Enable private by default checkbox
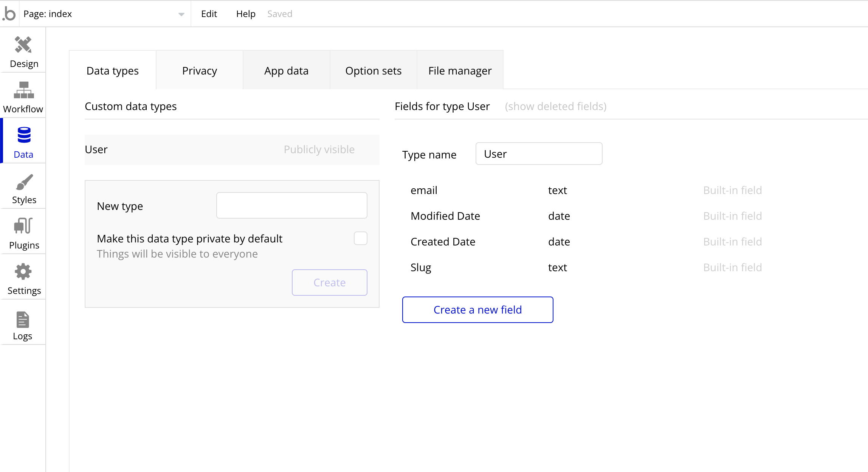 point(360,239)
